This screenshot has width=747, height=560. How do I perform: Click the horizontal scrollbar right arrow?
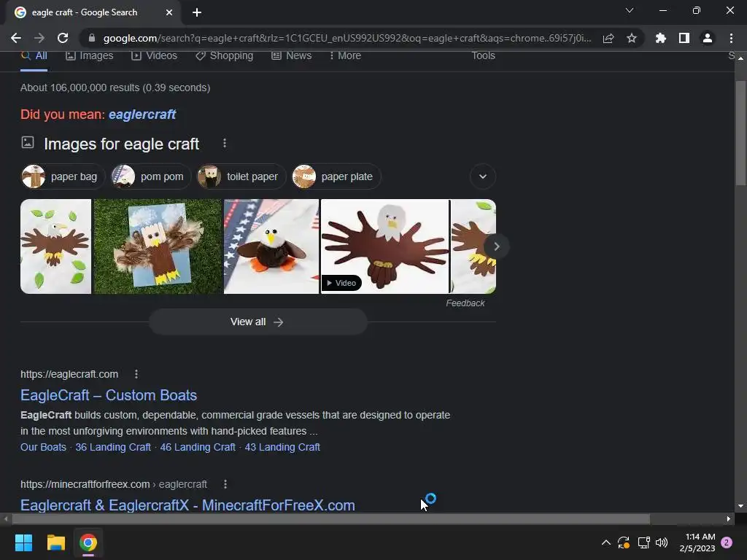point(729,518)
